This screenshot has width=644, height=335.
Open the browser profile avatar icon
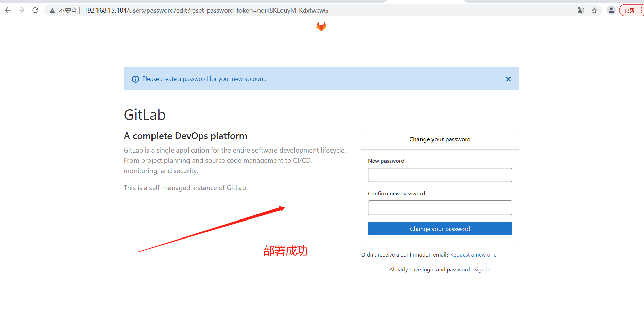[x=611, y=10]
